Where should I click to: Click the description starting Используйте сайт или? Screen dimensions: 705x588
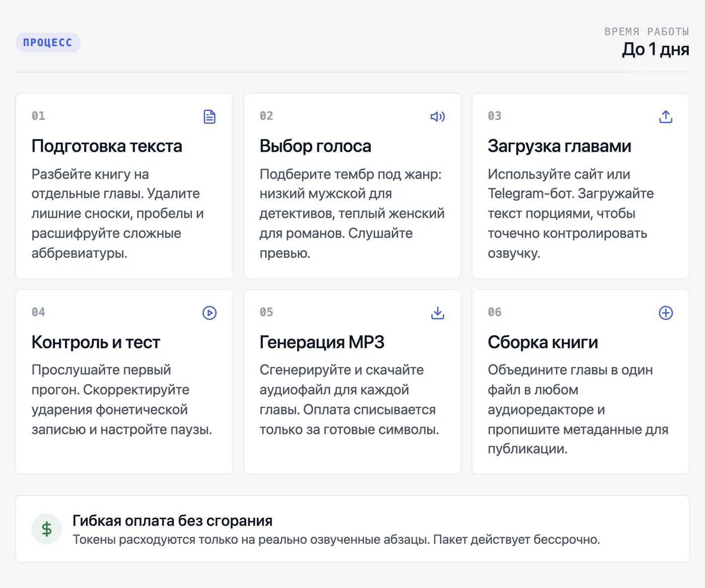click(x=571, y=214)
